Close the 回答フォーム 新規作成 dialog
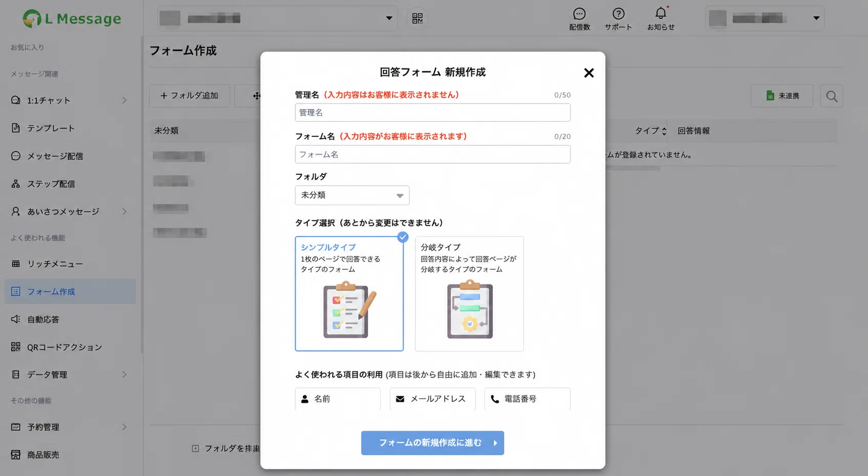 click(x=589, y=73)
